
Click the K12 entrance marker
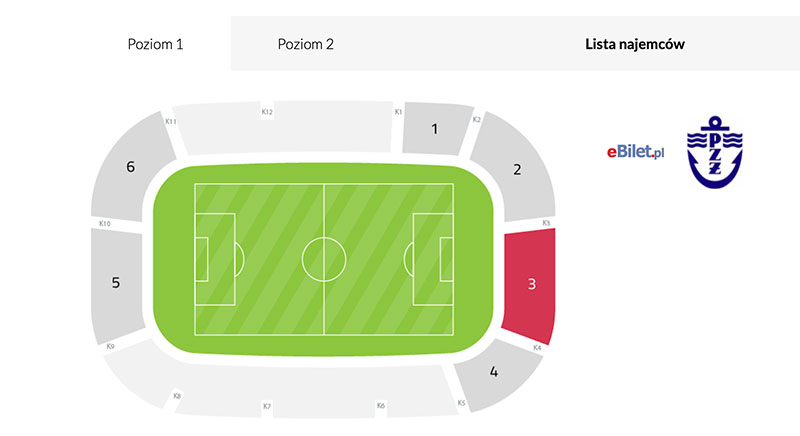[x=267, y=112]
